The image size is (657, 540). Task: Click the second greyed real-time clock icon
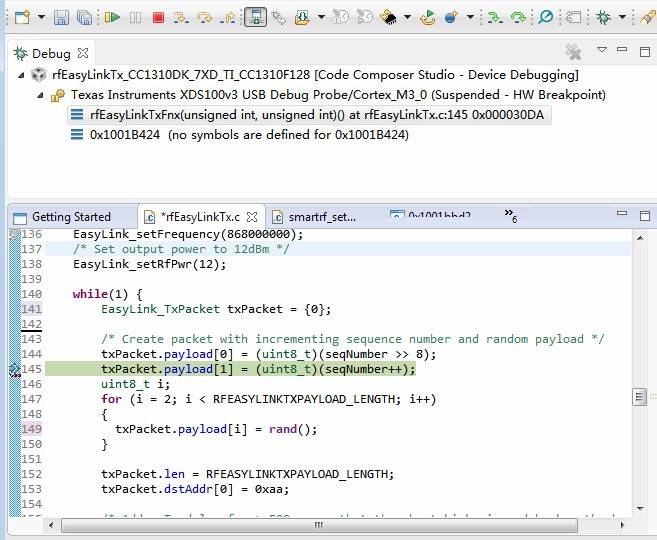click(x=365, y=18)
